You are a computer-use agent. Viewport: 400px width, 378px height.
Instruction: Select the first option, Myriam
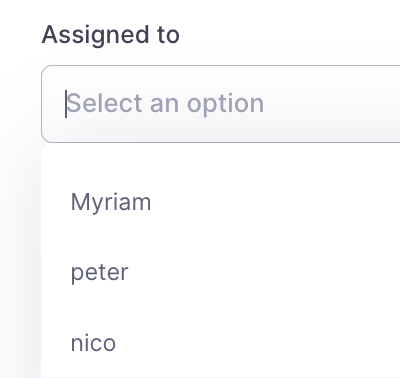[221, 202]
